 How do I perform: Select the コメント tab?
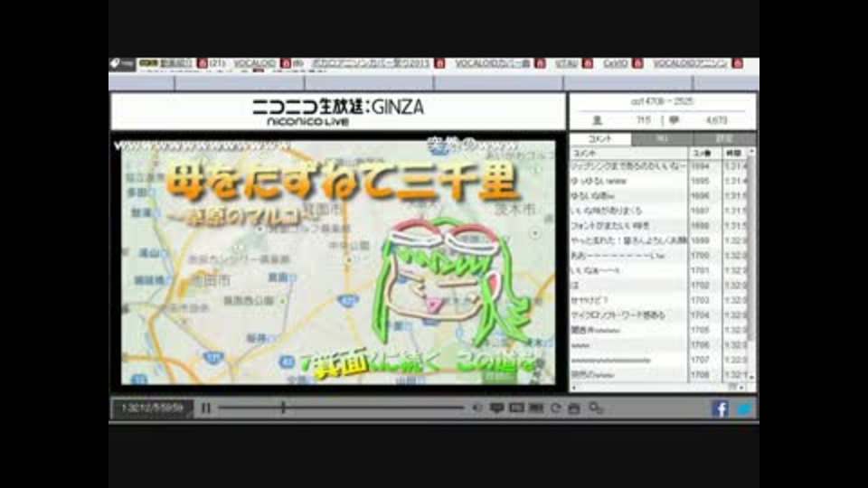tap(600, 139)
